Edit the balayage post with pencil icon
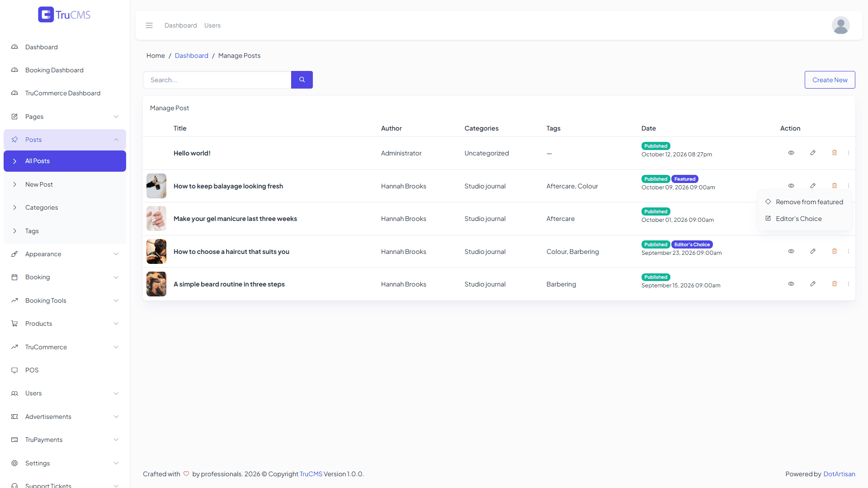Screen dimensions: 868x488 813,186
